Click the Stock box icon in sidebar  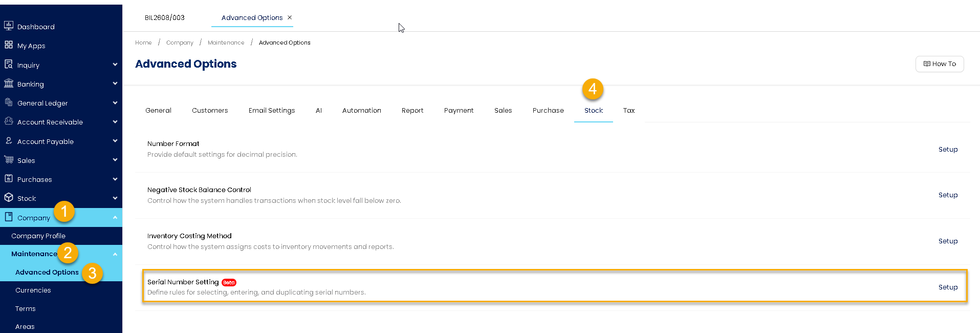click(x=9, y=198)
